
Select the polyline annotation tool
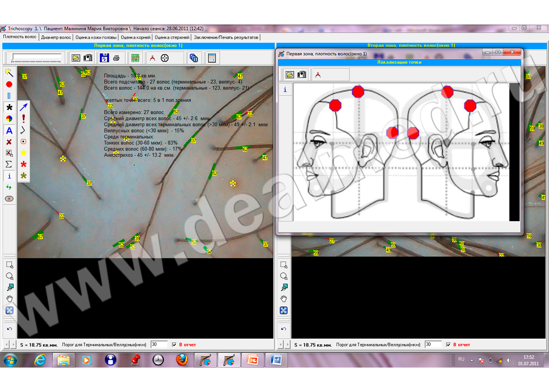coord(23,130)
